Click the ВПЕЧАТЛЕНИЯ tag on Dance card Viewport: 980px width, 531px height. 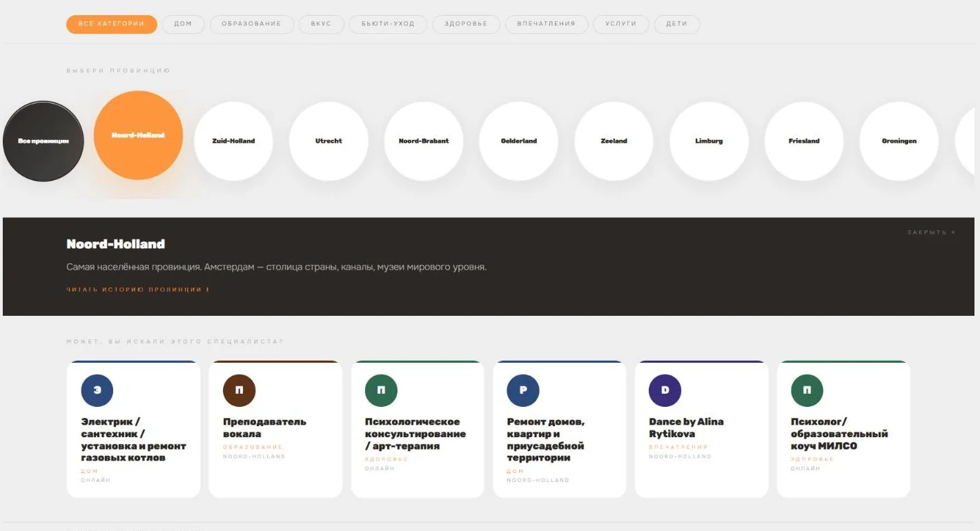pyautogui.click(x=678, y=448)
